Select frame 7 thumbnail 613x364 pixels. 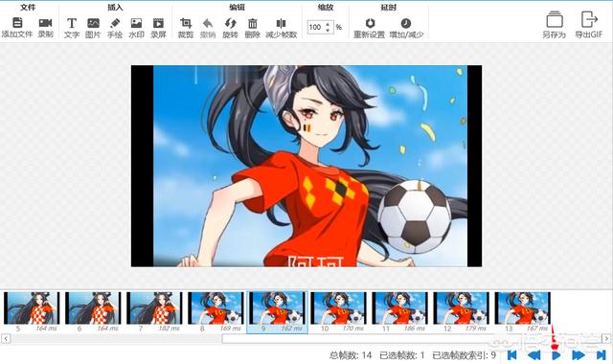(154, 312)
